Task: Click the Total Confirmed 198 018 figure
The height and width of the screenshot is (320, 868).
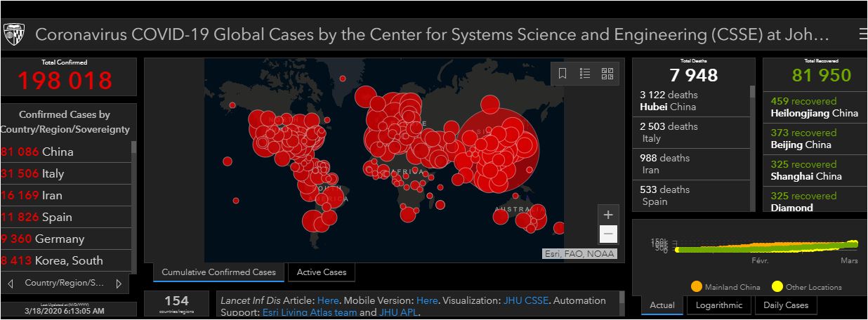Action: 65,81
